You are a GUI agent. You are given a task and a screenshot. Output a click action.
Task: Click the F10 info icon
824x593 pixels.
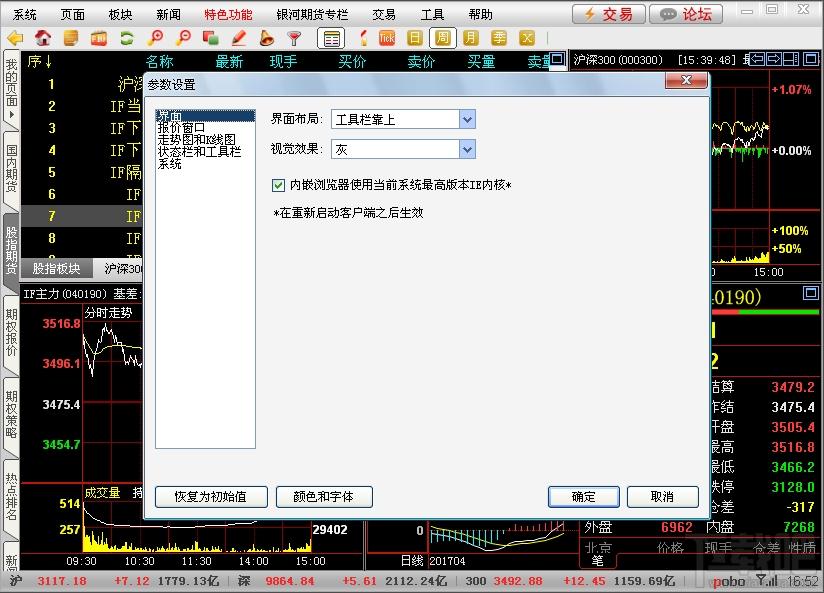coord(98,38)
